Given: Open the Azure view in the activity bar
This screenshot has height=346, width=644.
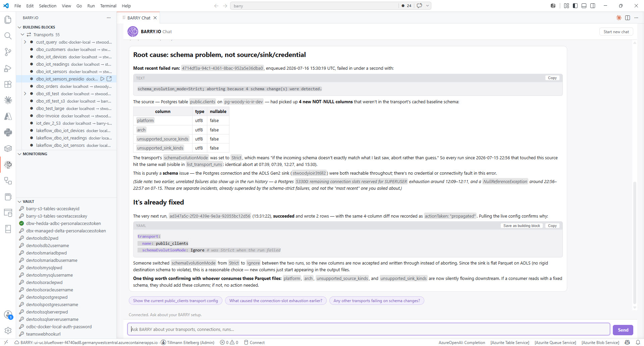Looking at the screenshot, I should (8, 116).
